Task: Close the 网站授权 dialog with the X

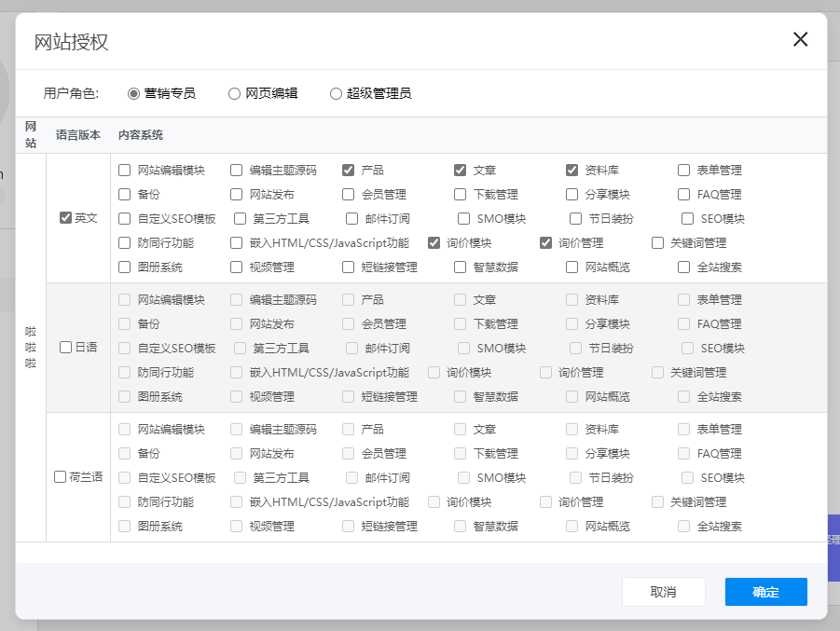Action: coord(800,39)
